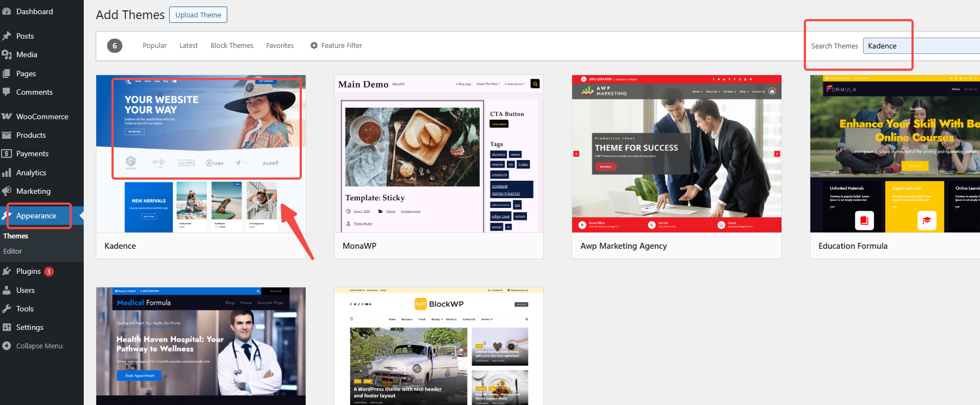Click the Comments bubble icon
Viewport: 980px width, 405px height.
pos(7,92)
